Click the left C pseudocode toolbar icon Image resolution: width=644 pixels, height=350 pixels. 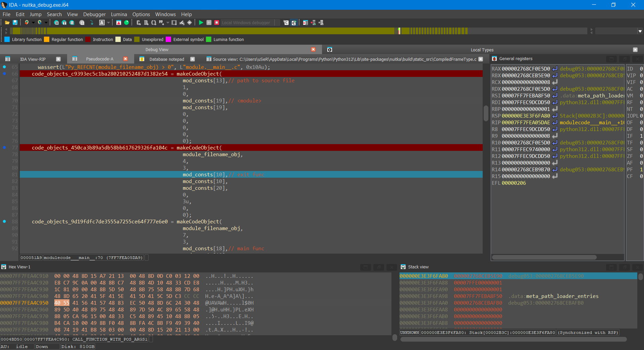(286, 23)
